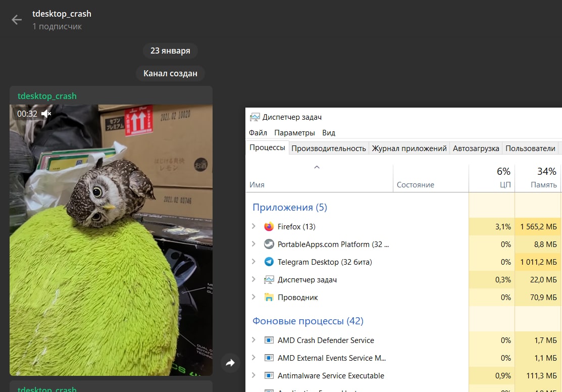The image size is (562, 392).
Task: Select the PortableApps.com Platform icon
Action: pos(269,244)
